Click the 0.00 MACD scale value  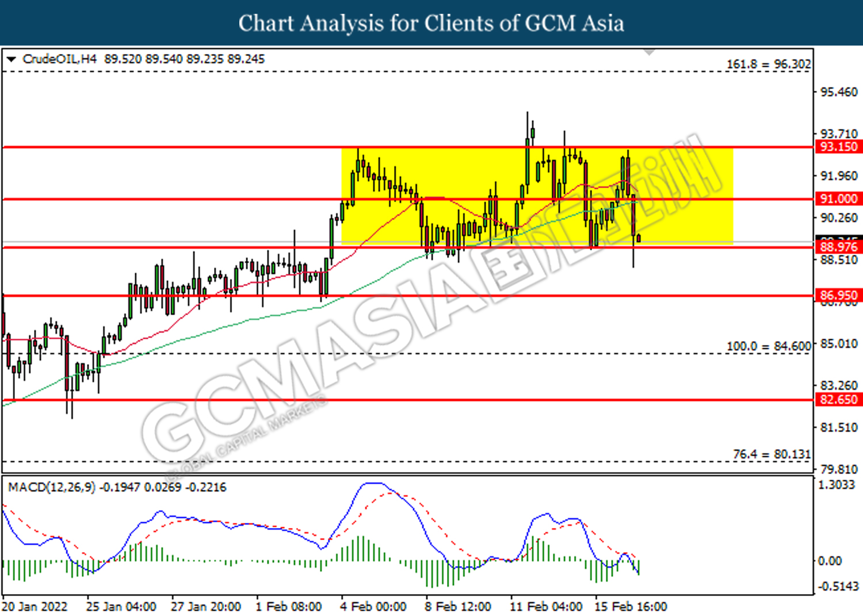[830, 560]
